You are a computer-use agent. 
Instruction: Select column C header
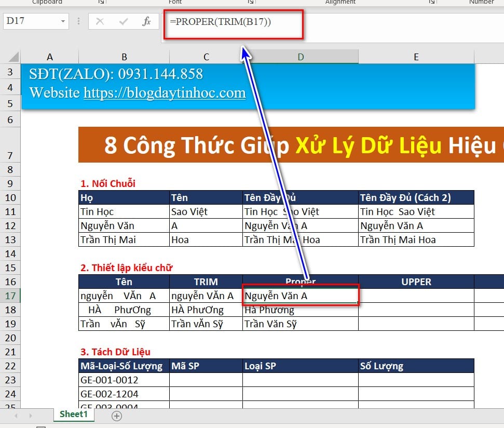[206, 57]
